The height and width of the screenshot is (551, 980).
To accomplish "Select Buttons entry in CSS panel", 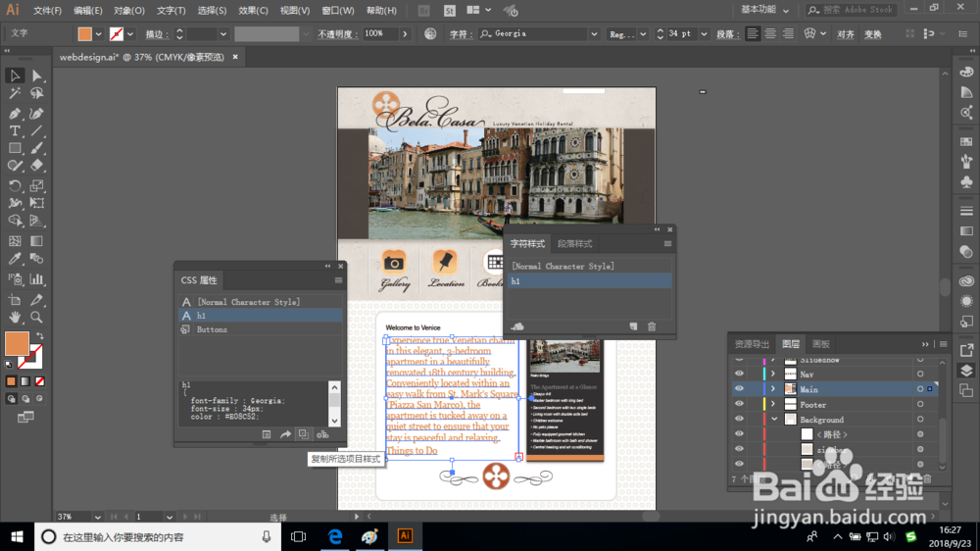I will click(x=261, y=329).
